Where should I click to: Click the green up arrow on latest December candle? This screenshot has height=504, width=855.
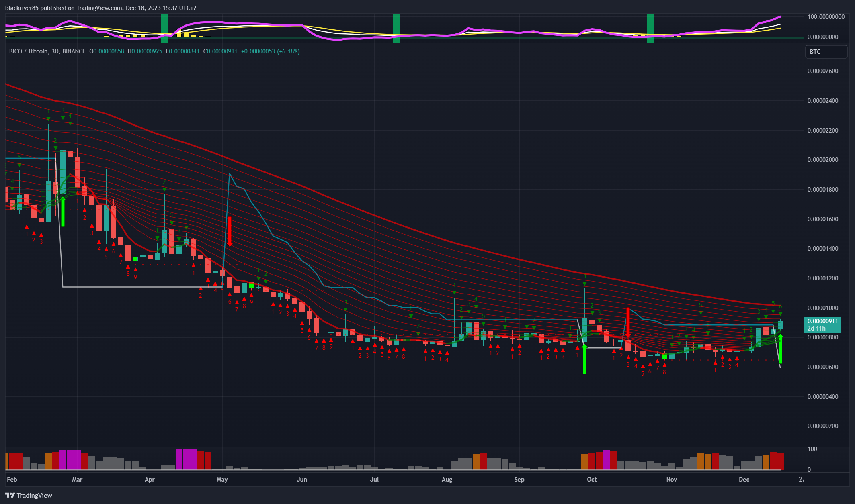(x=780, y=349)
